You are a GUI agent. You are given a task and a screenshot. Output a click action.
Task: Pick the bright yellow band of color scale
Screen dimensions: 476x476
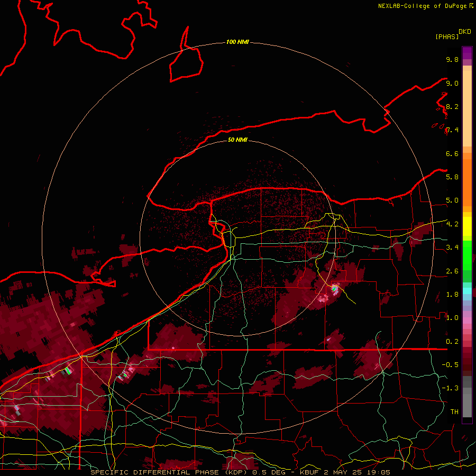coord(467,226)
